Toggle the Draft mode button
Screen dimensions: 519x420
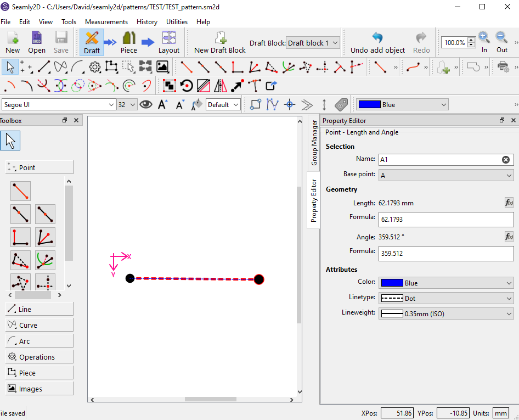tap(92, 42)
